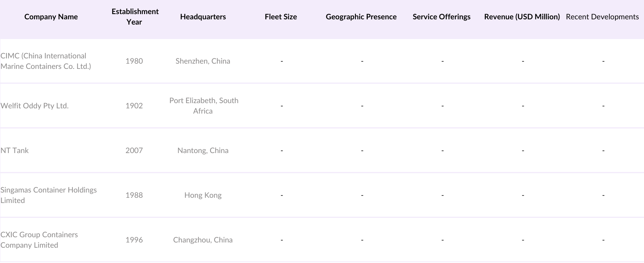Viewport: 644px width, 263px height.
Task: Click the Geographic Presence column header
Action: [x=361, y=17]
